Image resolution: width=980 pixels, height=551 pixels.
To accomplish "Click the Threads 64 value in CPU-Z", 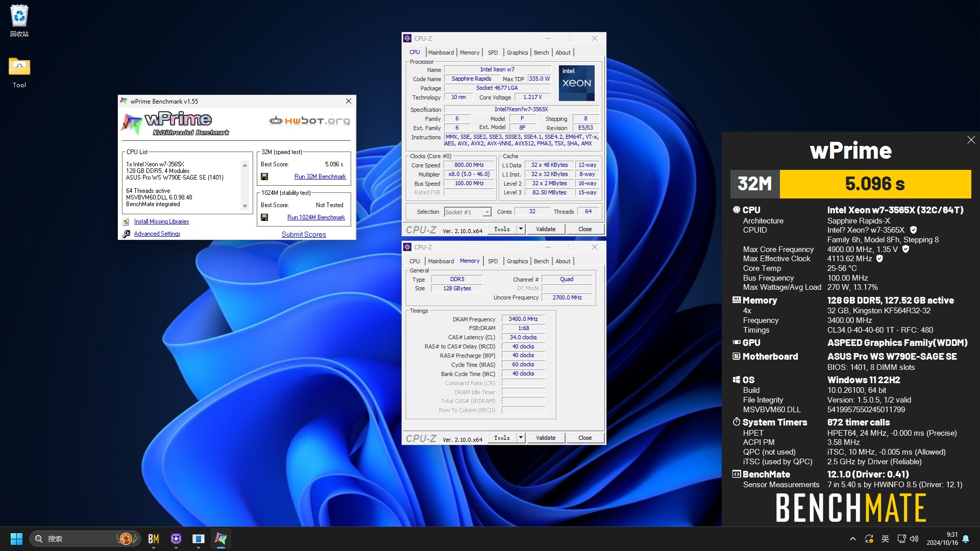I will (588, 212).
